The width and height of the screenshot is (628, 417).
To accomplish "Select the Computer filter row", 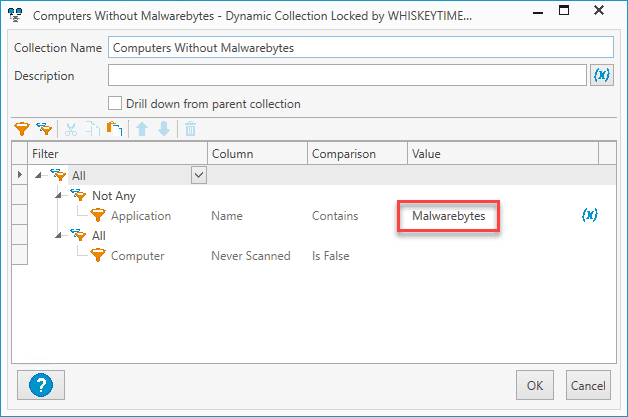I will pyautogui.click(x=137, y=256).
